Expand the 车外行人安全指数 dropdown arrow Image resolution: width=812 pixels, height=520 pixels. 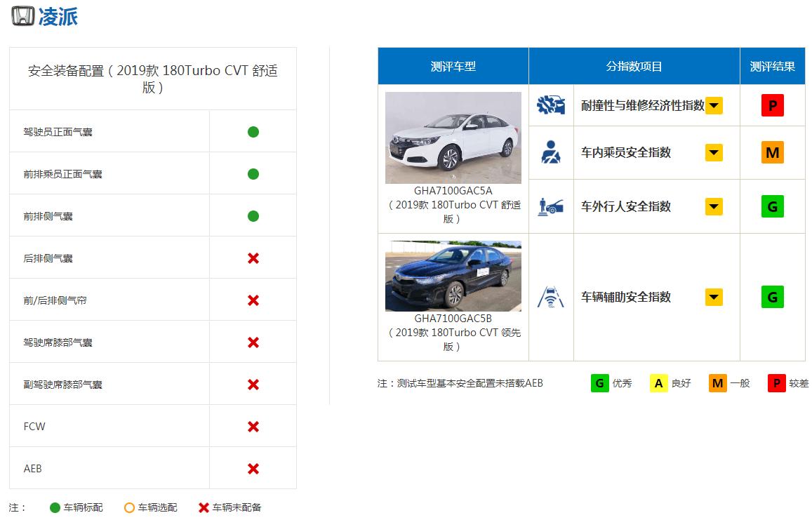coord(714,206)
